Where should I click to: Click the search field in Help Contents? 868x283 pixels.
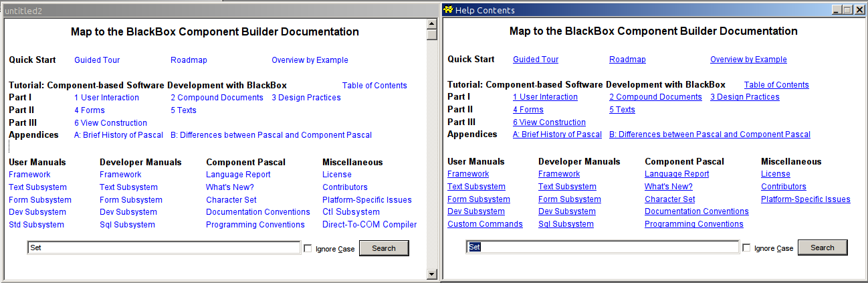point(603,248)
